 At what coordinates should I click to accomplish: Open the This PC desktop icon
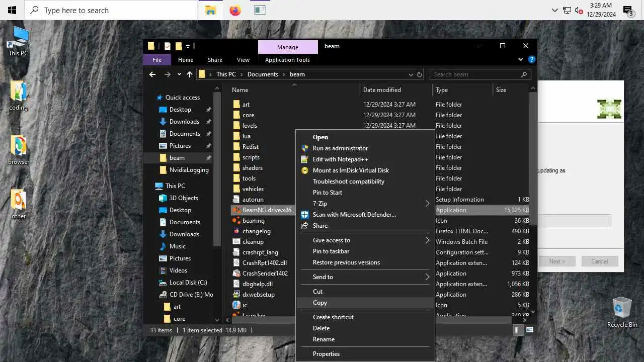click(x=19, y=41)
